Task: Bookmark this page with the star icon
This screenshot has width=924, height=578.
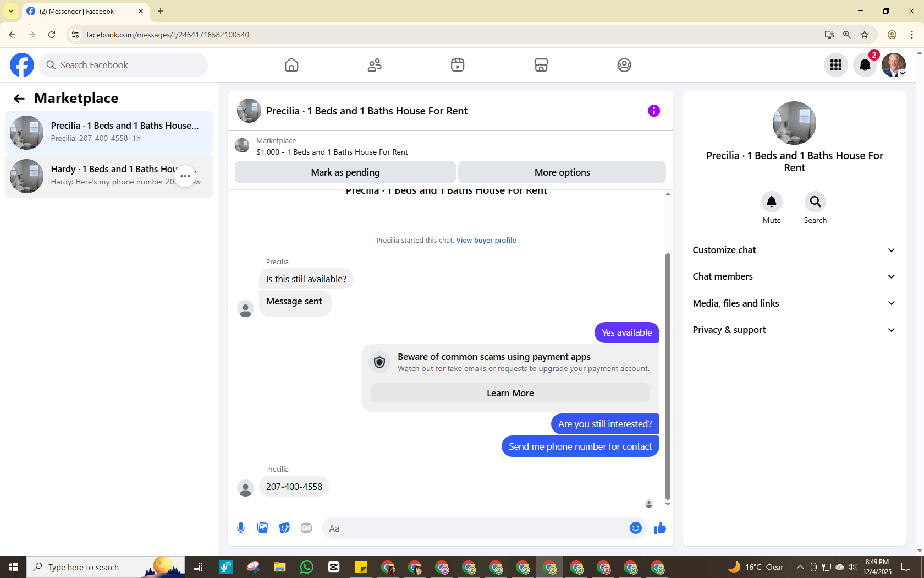Action: coord(865,35)
